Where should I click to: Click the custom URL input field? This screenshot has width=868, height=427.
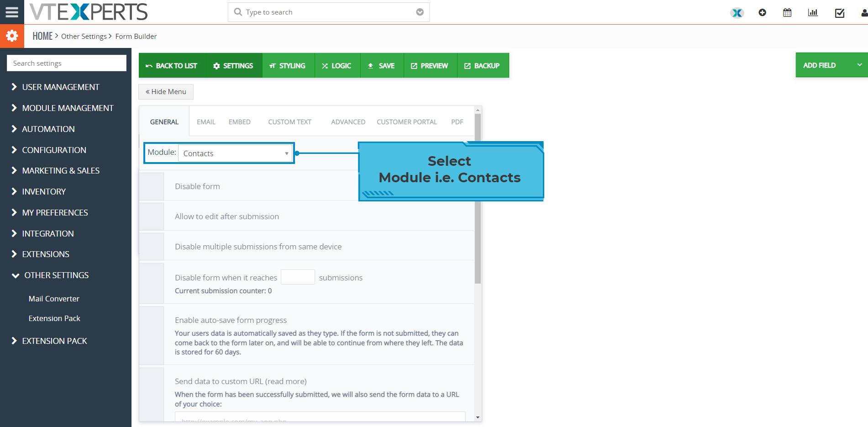(x=320, y=416)
